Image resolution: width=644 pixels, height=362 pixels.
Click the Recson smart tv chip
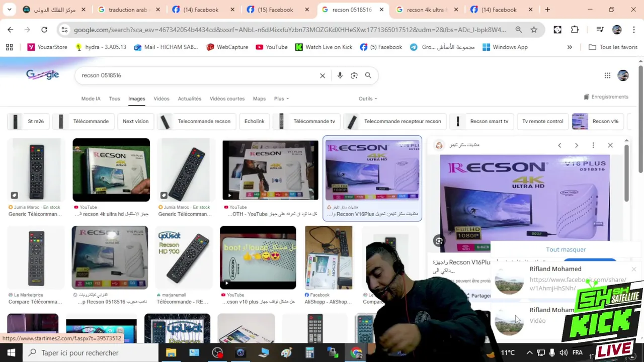tap(481, 121)
